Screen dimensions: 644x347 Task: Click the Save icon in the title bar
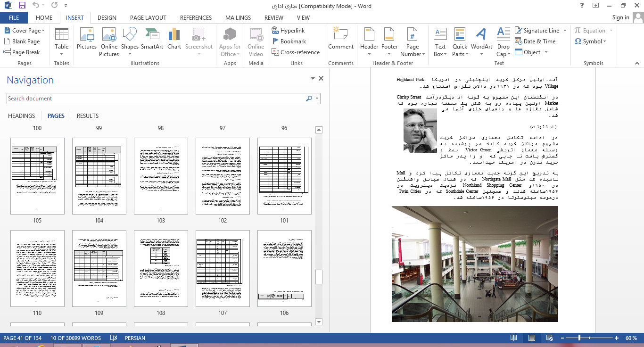[22, 6]
